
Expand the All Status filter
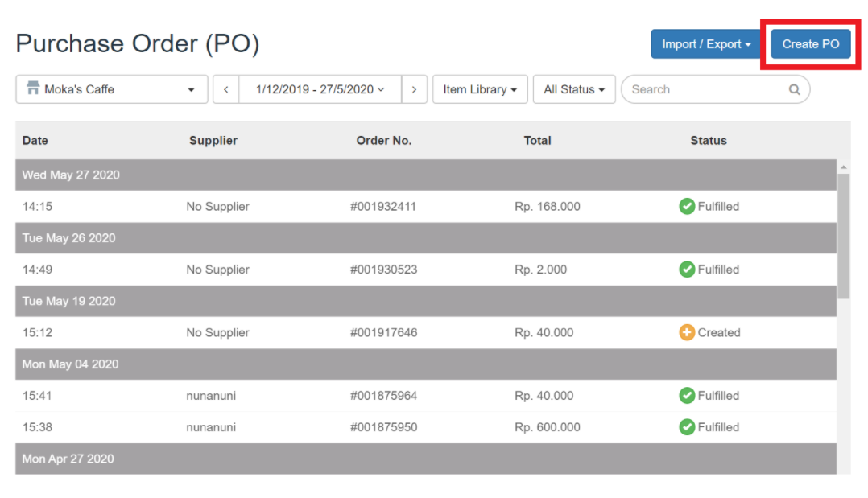[x=573, y=89]
